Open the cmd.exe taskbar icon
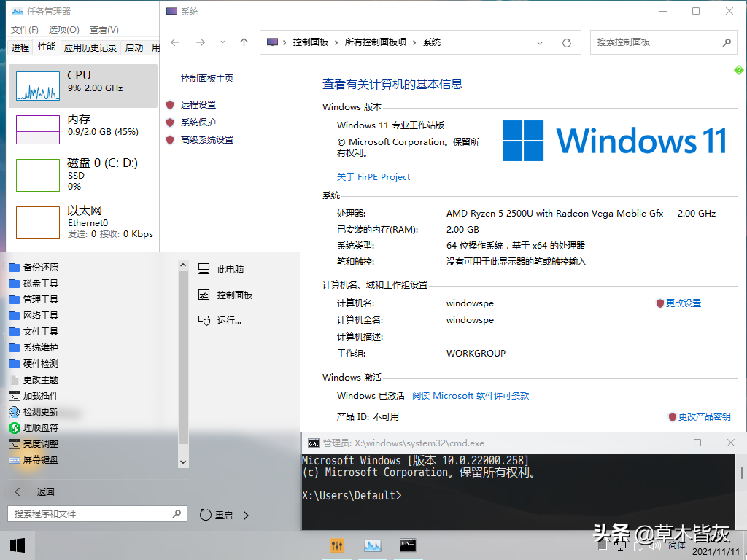 click(x=408, y=545)
